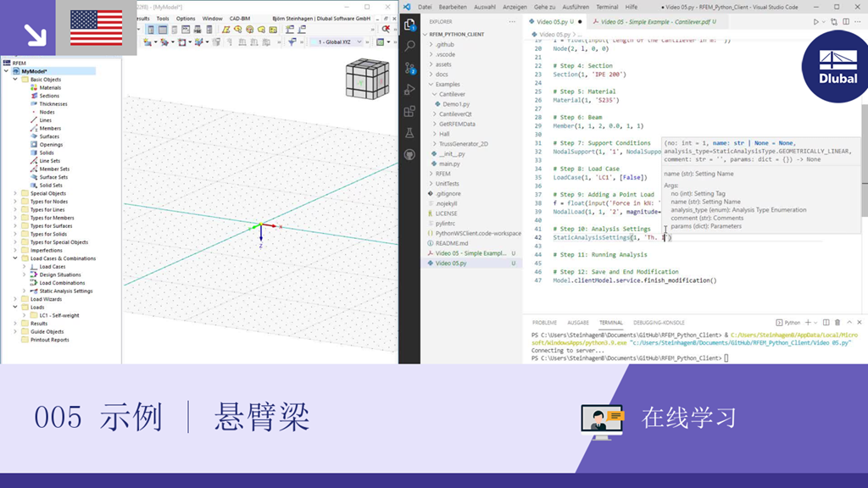Open Demo1.py in Explorer
This screenshot has height=488, width=868.
(456, 104)
